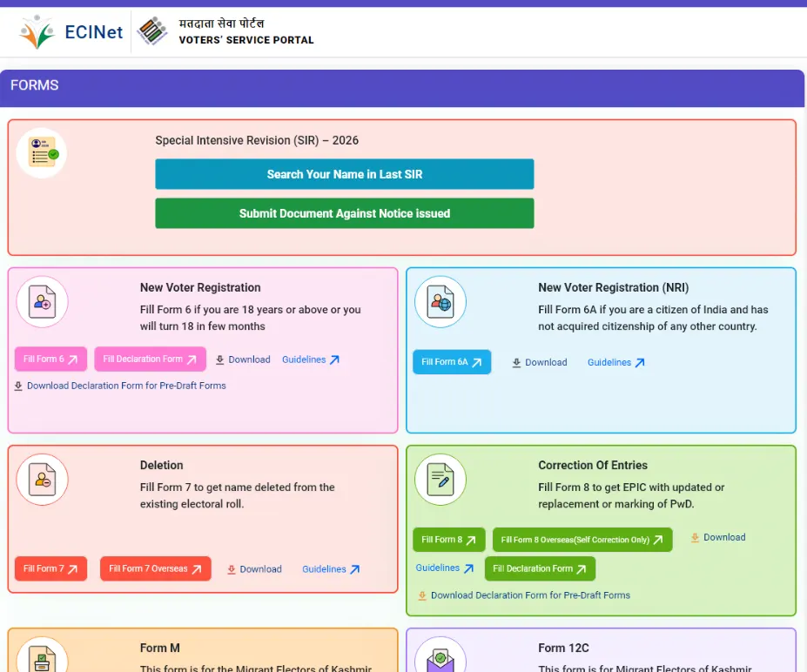Open Fill Form 6A for NRI
Viewport: 807px width, 672px height.
click(451, 362)
